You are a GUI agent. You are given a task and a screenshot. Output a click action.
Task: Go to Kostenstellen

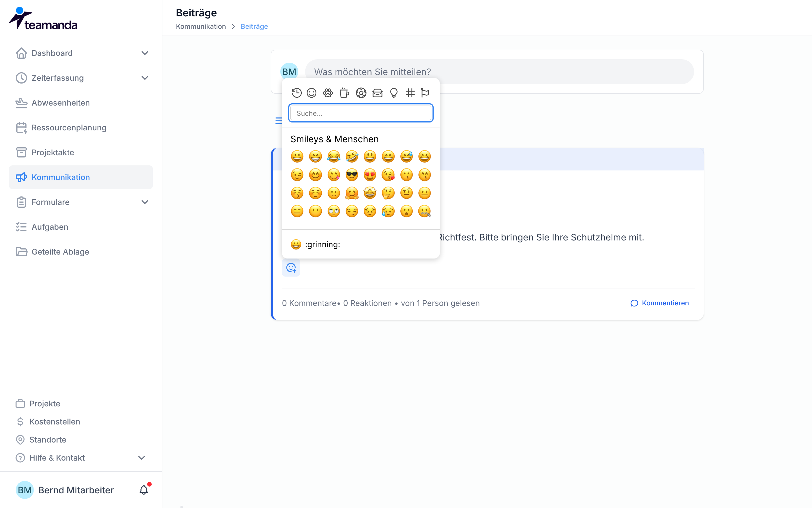pyautogui.click(x=48, y=422)
